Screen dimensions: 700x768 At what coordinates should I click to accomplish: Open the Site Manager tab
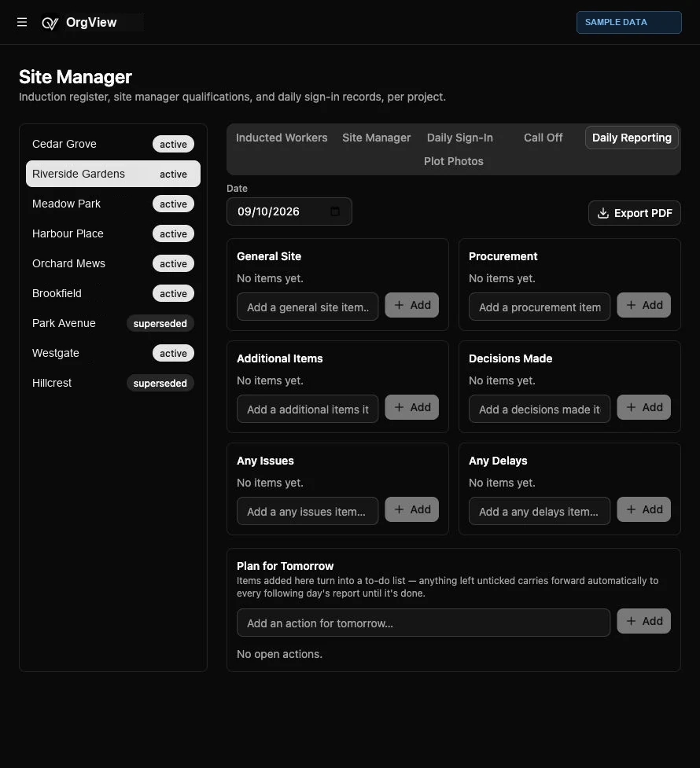click(x=377, y=138)
